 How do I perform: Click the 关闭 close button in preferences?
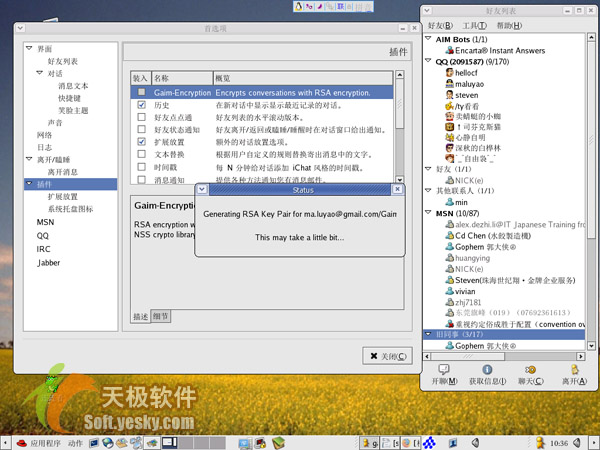(x=386, y=356)
